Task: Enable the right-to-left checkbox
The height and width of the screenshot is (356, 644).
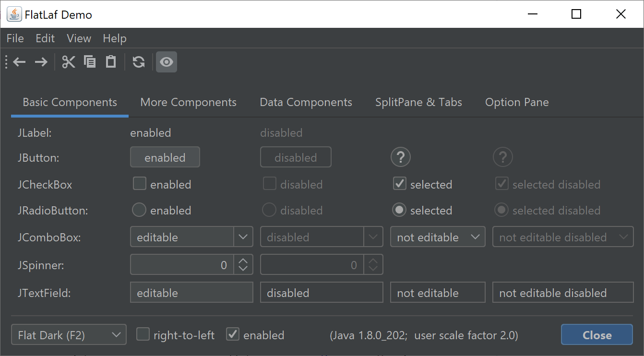Action: (x=143, y=334)
